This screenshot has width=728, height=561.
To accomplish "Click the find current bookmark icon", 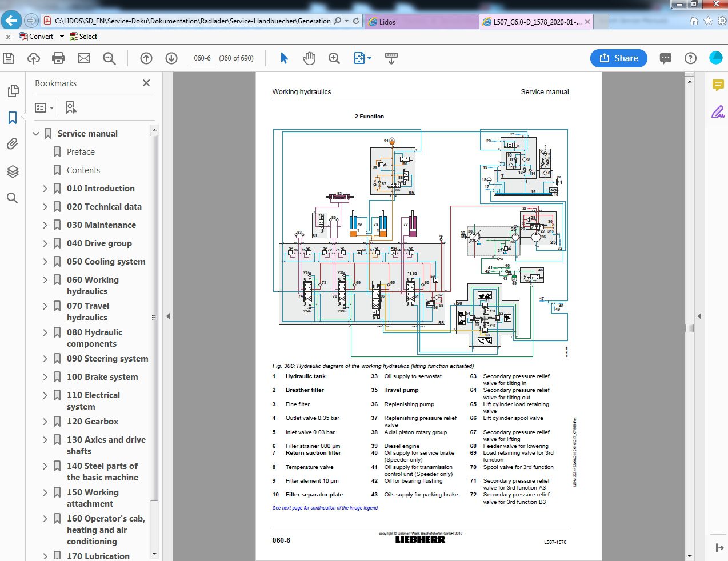I will click(x=71, y=107).
